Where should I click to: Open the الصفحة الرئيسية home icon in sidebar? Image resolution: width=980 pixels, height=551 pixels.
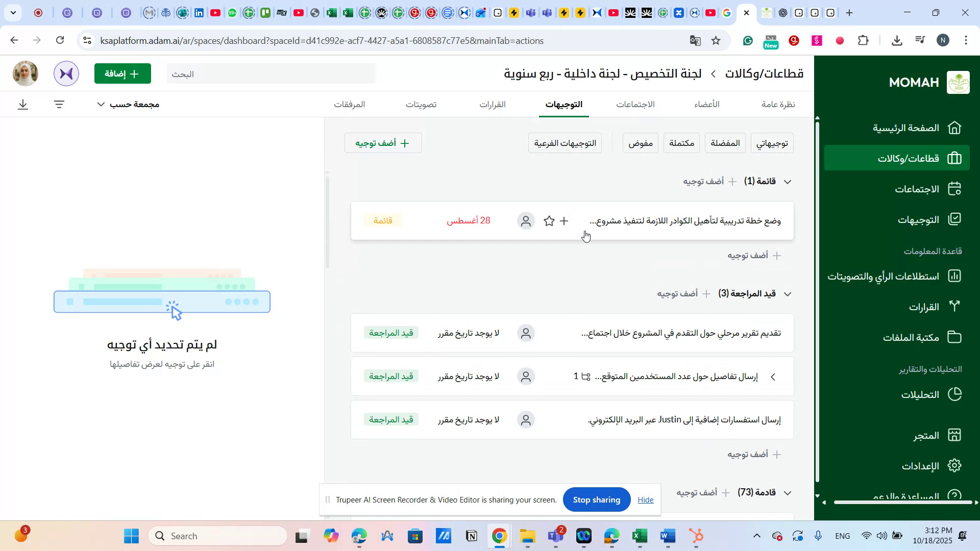(954, 128)
